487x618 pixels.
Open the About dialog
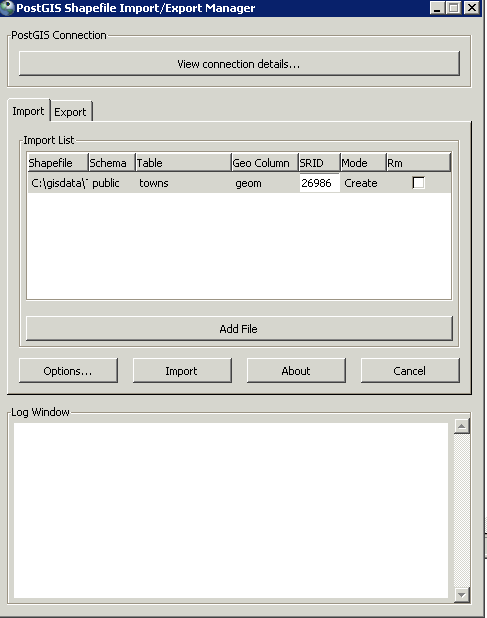click(x=296, y=370)
